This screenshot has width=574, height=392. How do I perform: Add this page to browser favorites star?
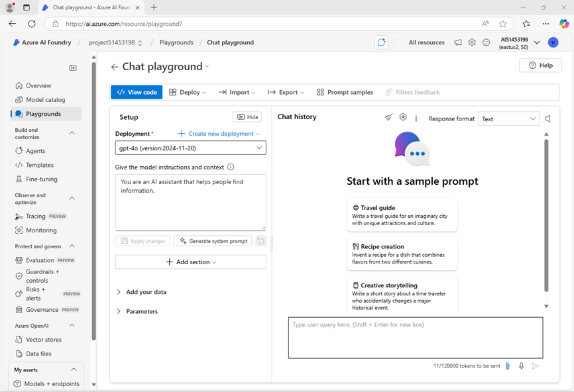tap(502, 24)
